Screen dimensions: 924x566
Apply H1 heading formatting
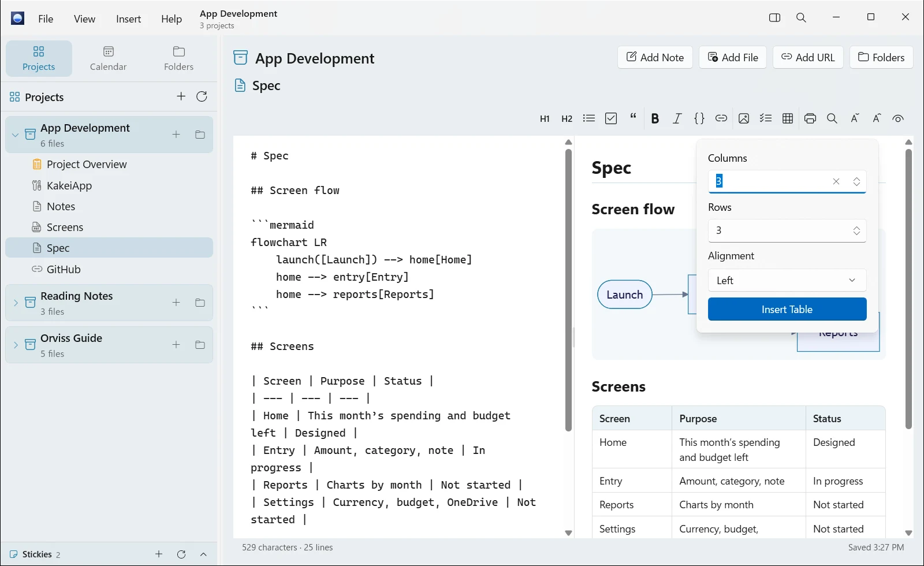tap(545, 118)
